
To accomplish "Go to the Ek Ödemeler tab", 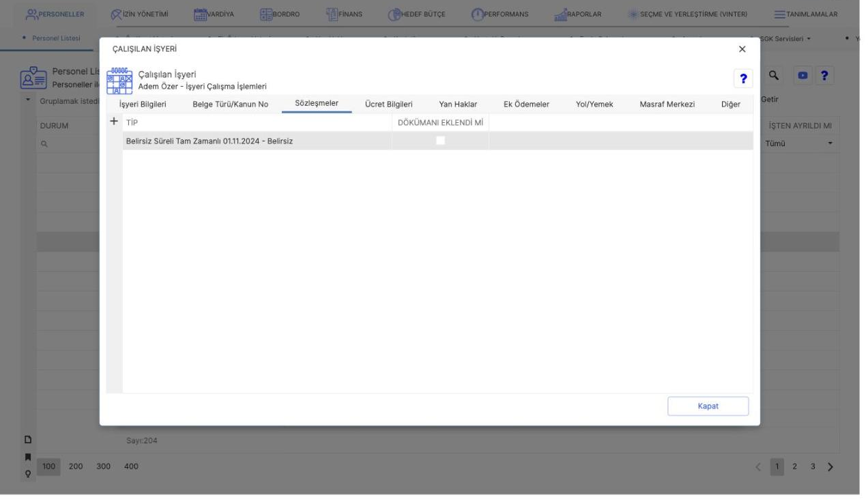I will pyautogui.click(x=526, y=104).
